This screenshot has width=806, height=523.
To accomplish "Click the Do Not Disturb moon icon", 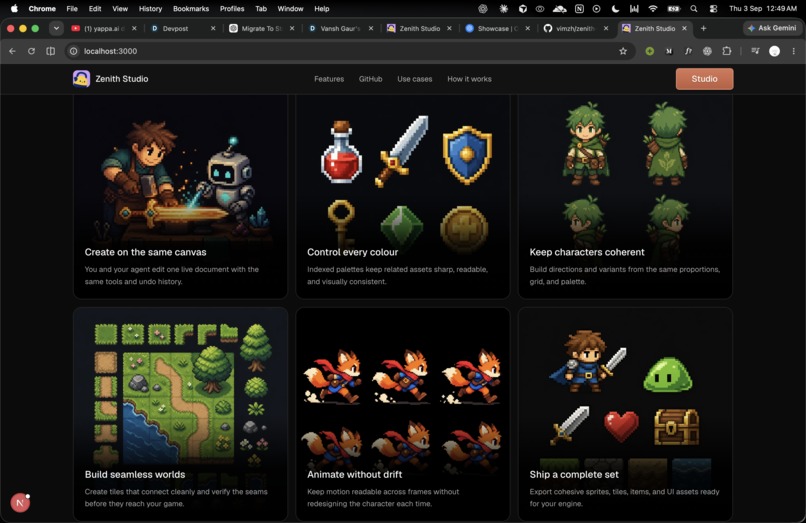I will pyautogui.click(x=615, y=9).
